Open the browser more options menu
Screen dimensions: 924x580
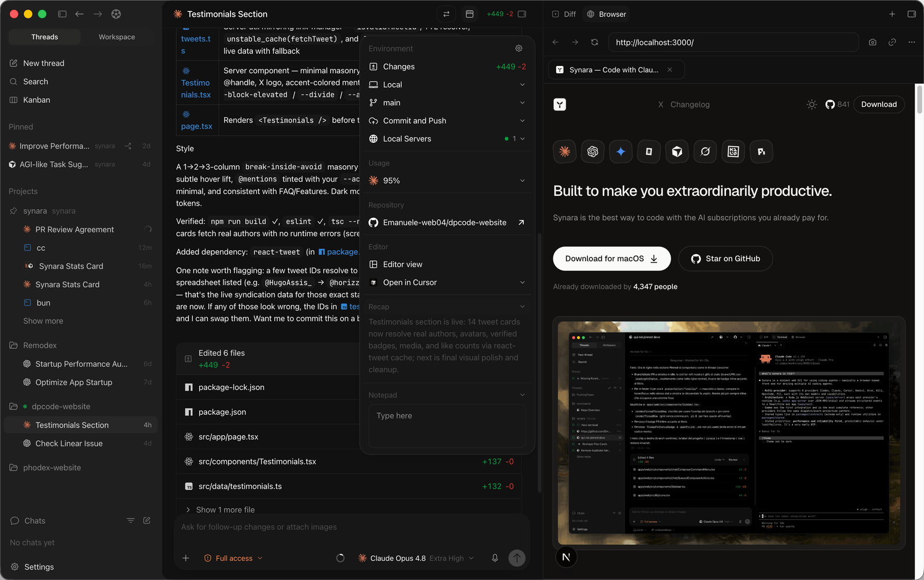click(911, 42)
